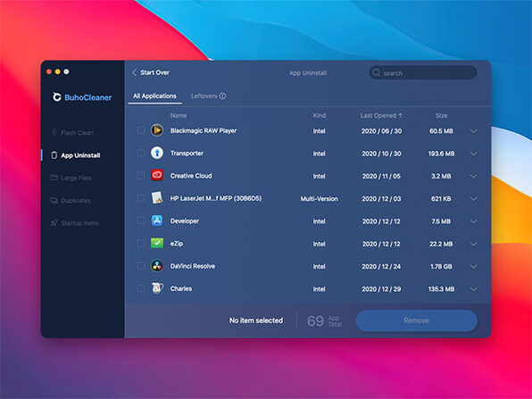Check the DaVinci Resolve checkbox
532x399 pixels.
tap(140, 266)
